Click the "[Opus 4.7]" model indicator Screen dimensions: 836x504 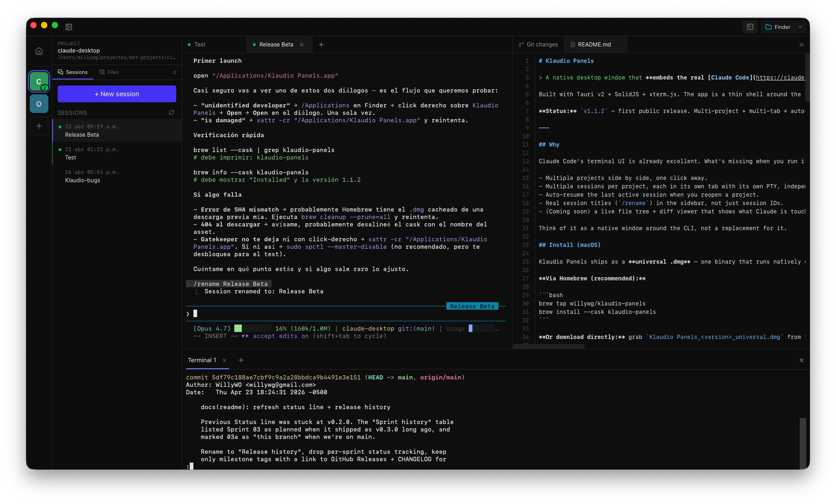(212, 329)
